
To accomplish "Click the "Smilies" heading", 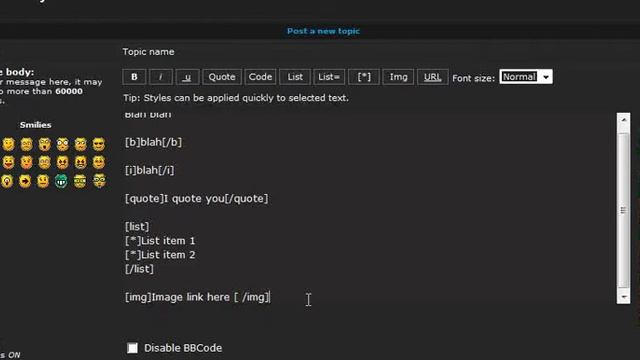I will pos(36,125).
